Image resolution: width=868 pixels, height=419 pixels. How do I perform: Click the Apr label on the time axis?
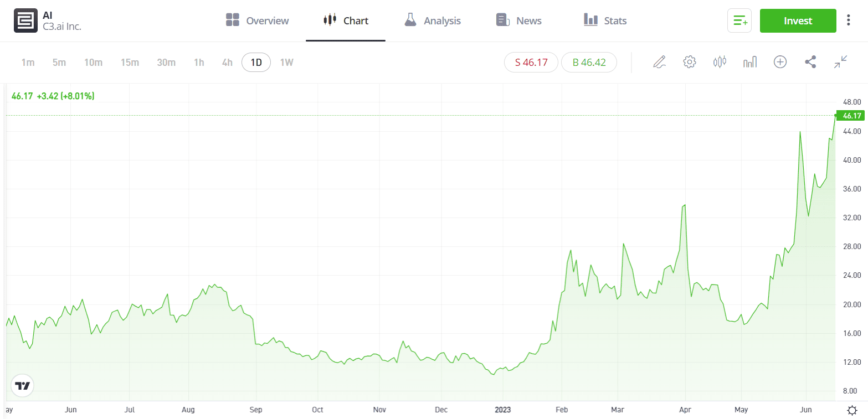coord(685,410)
